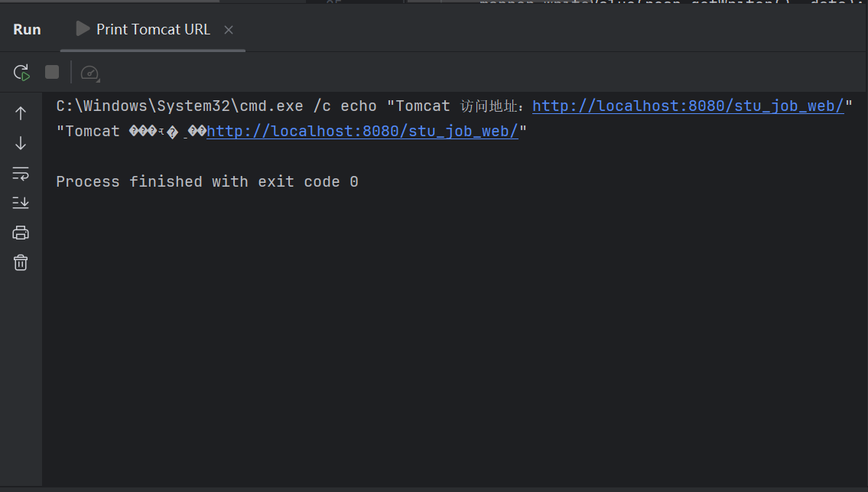The width and height of the screenshot is (868, 492).
Task: Click the grayed coverage gauge icon in toolbar
Action: (x=89, y=73)
